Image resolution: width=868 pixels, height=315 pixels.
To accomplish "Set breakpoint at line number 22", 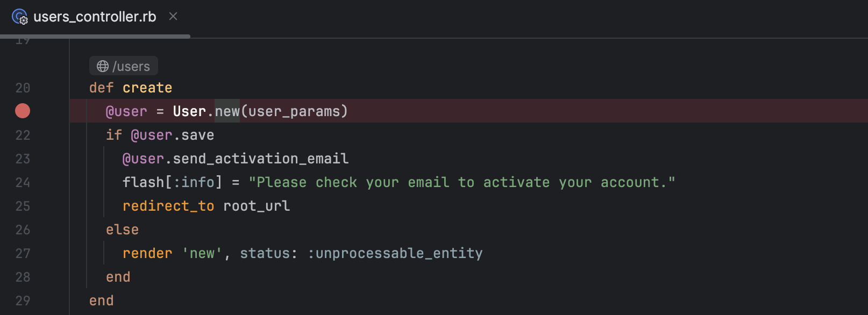I will (x=23, y=135).
